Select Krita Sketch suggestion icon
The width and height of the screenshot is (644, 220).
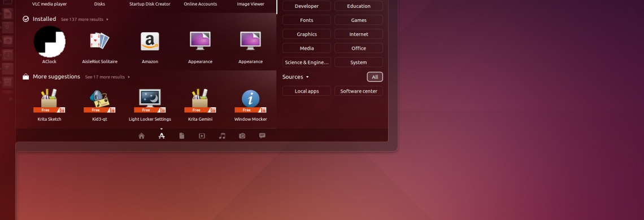[49, 100]
